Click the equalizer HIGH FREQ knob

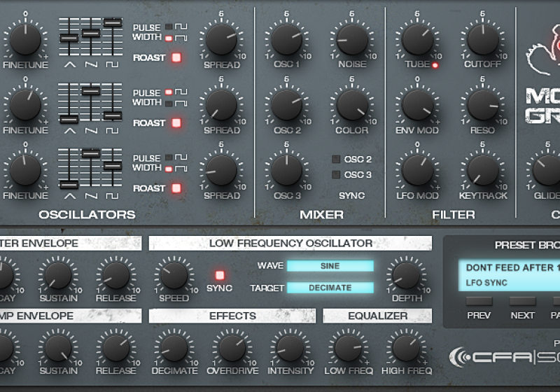tap(406, 349)
